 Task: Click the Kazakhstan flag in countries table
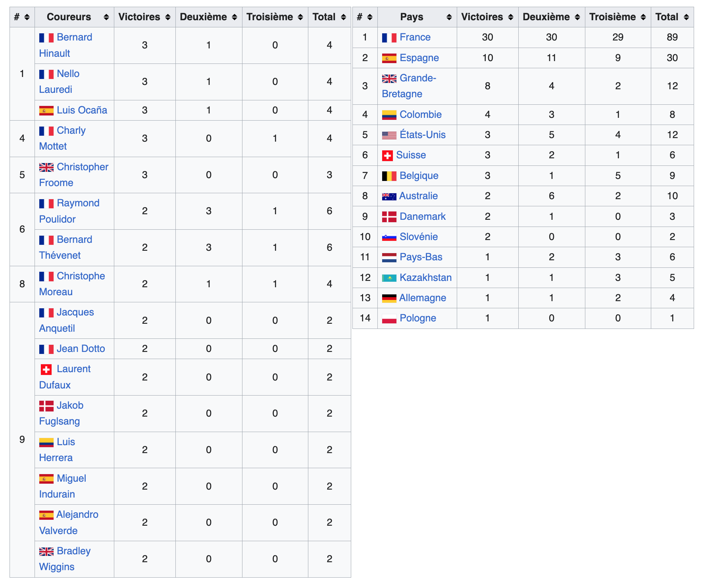pos(389,278)
